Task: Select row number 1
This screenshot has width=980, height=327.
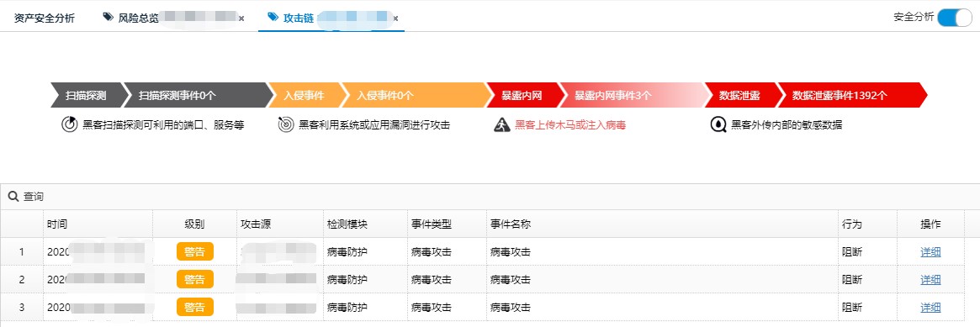Action: coord(21,252)
